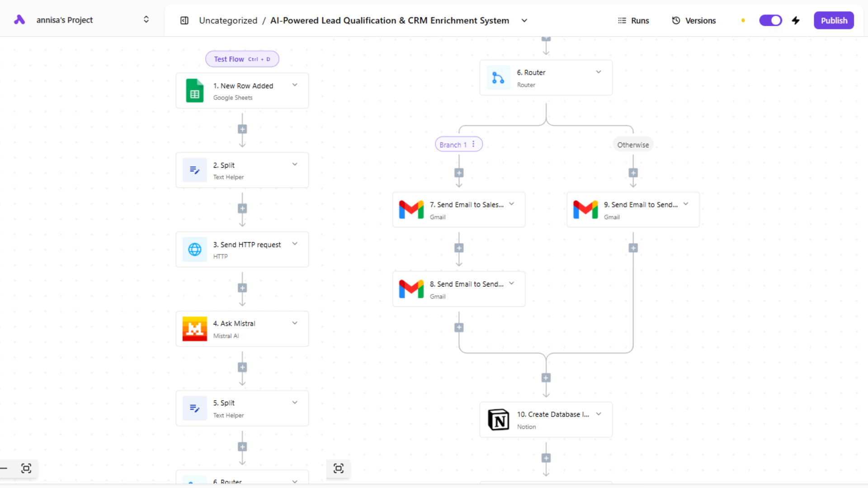The image size is (868, 488).
Task: Click the Publish button
Action: point(834,20)
